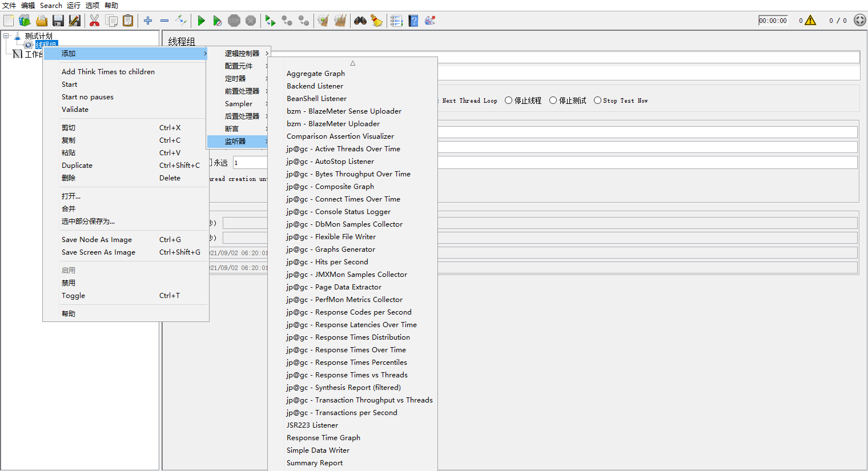Select the Stop Test Now radio button
Screen dimensions: 868x471
(x=597, y=100)
